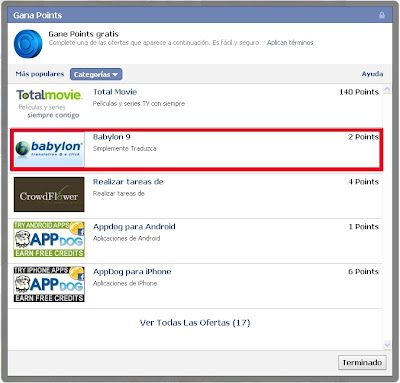Open the Total Movie offer title

[x=115, y=92]
